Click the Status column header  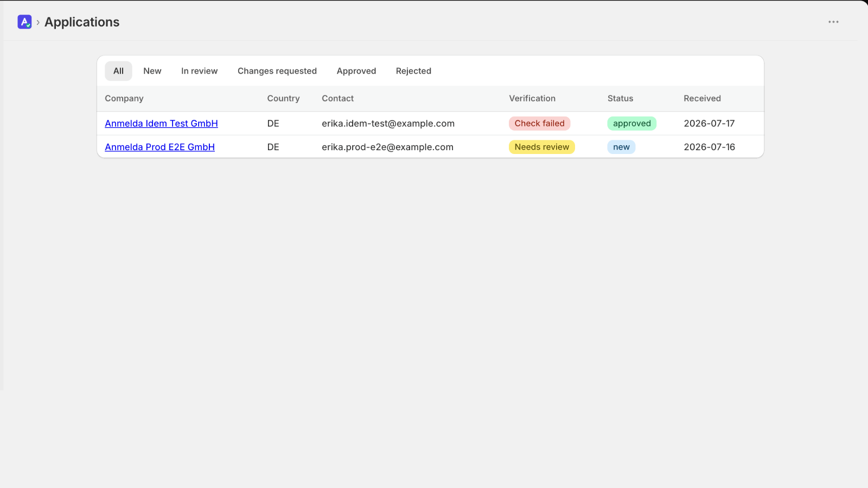[620, 99]
